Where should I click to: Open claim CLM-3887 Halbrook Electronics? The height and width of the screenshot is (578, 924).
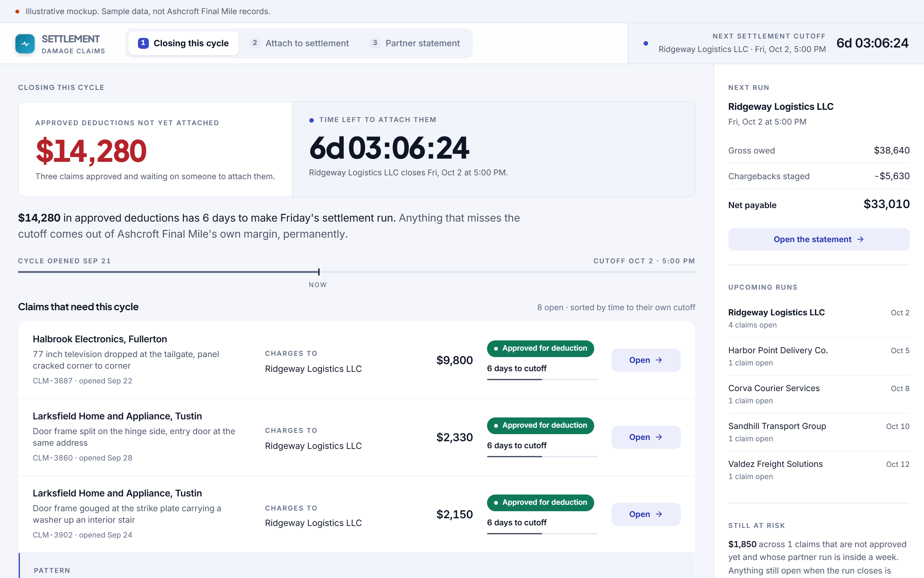(x=646, y=360)
